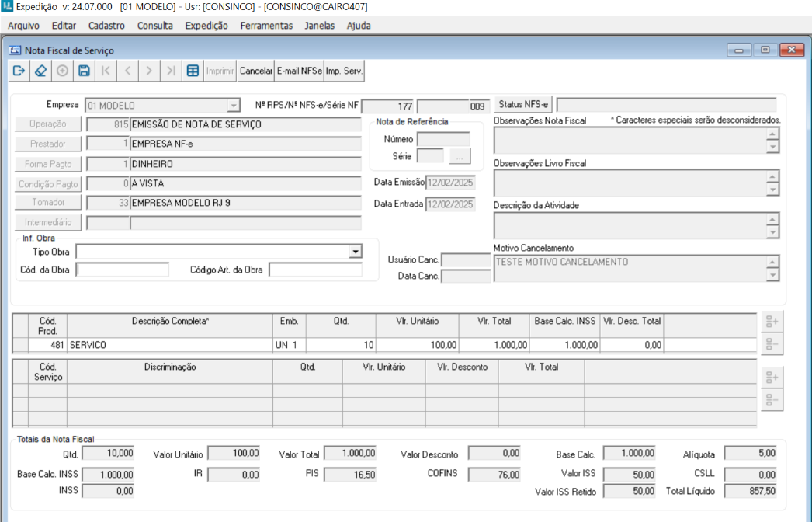
Task: Click the Cód. da Obra input field
Action: [123, 270]
